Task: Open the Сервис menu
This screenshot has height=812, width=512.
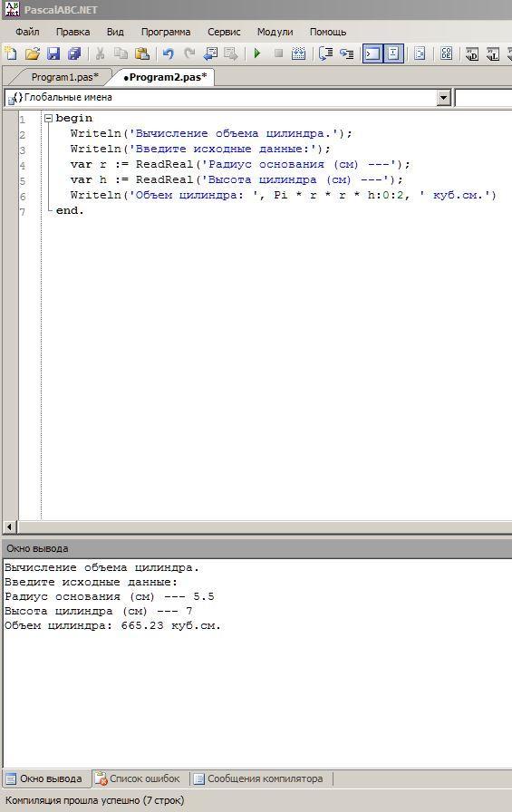Action: [x=224, y=32]
